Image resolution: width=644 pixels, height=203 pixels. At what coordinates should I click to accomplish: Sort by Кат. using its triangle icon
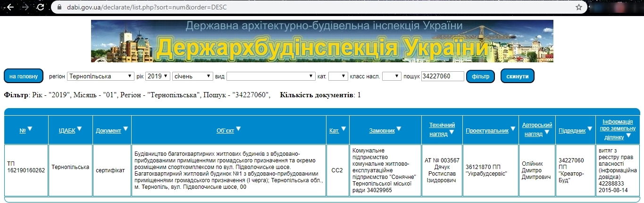pos(343,128)
